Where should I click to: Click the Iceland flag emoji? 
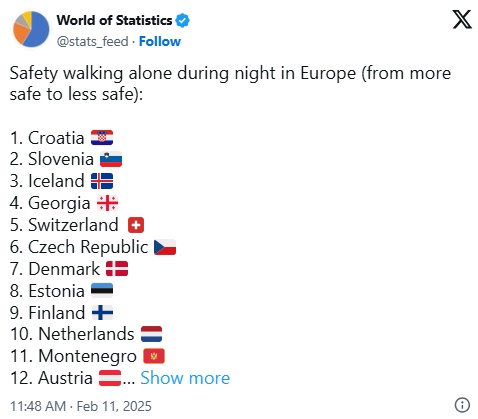[x=102, y=181]
